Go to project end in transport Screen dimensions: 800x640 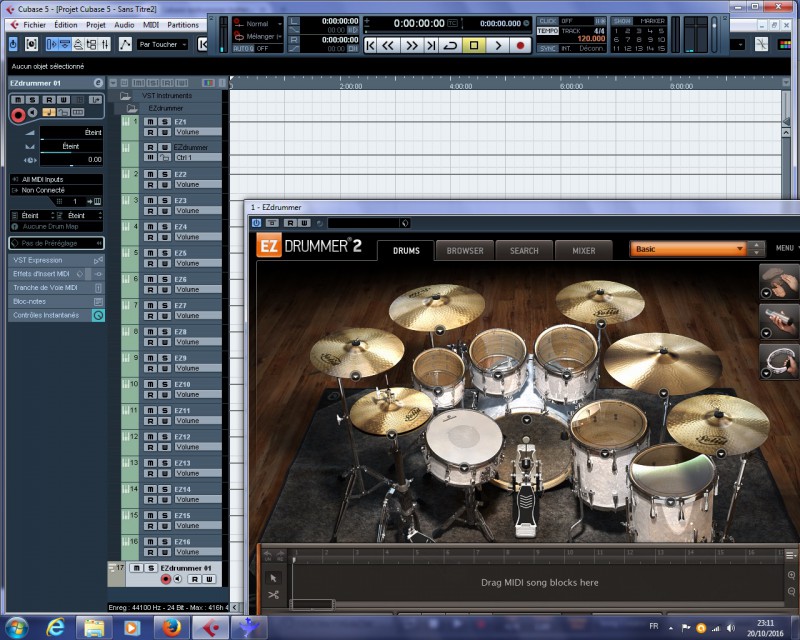click(431, 45)
